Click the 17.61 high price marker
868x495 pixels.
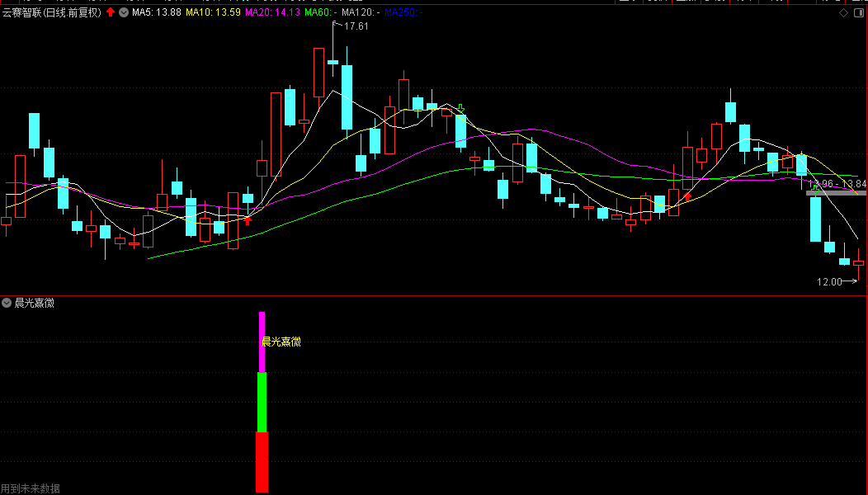click(356, 26)
